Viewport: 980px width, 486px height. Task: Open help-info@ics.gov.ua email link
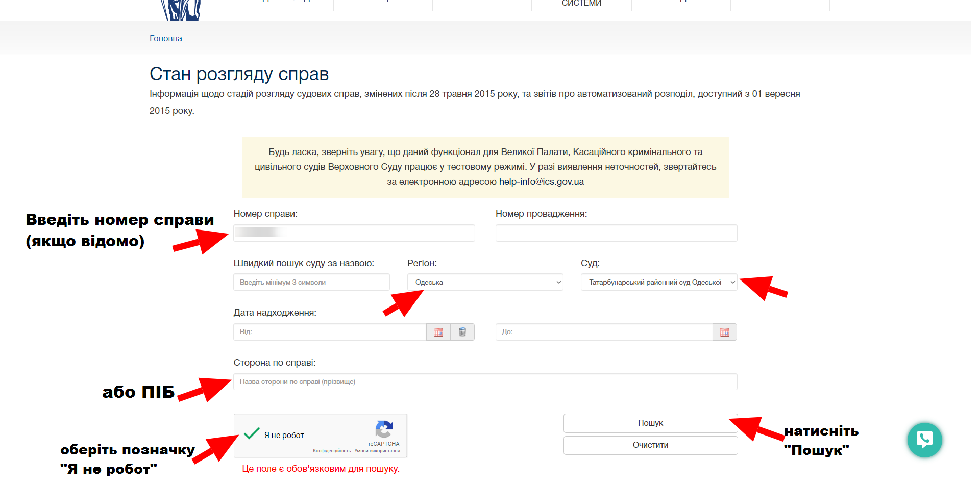tap(541, 182)
